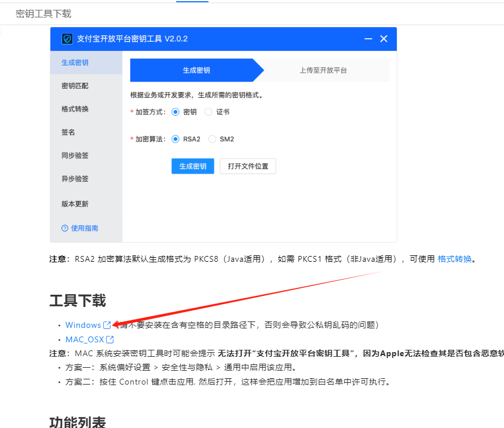The image size is (504, 428).
Task: Click the 支付宝开放平台密钥工具 V2.0.2 title text
Action: 132,39
